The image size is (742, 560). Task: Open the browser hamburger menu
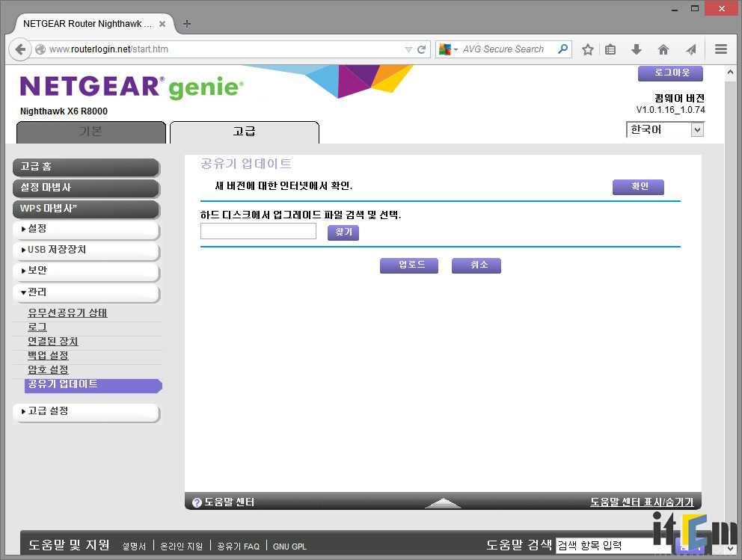pos(721,49)
